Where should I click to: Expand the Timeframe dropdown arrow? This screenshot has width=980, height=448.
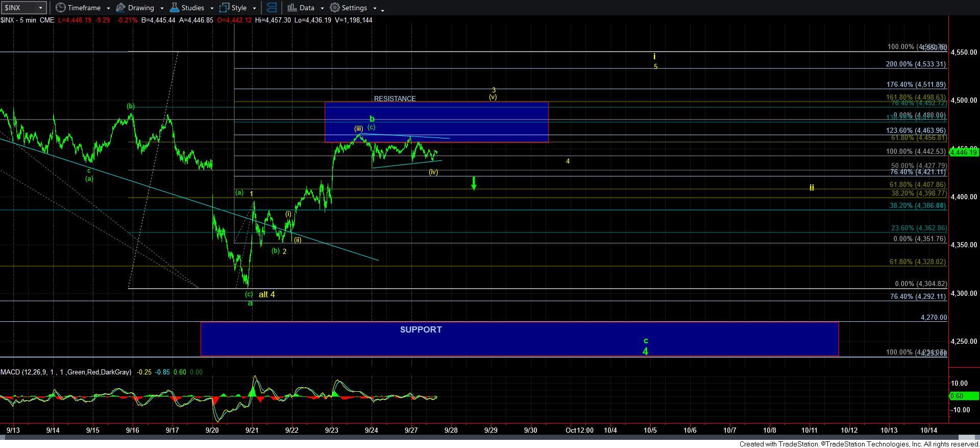pyautogui.click(x=108, y=8)
